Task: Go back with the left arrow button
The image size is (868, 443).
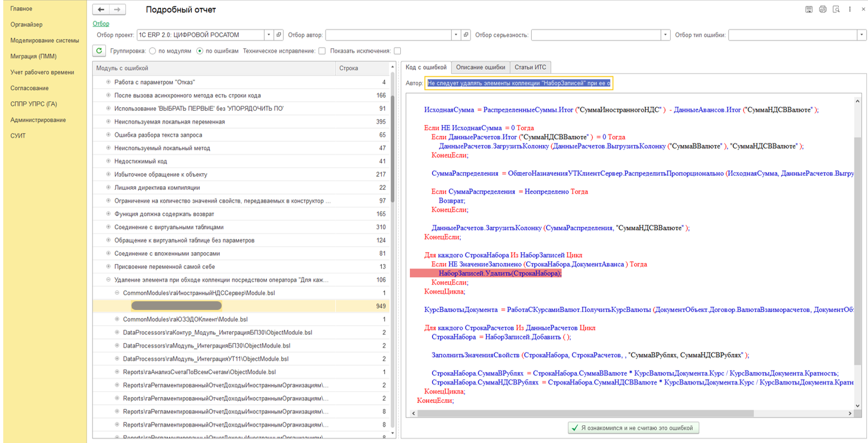Action: [101, 9]
